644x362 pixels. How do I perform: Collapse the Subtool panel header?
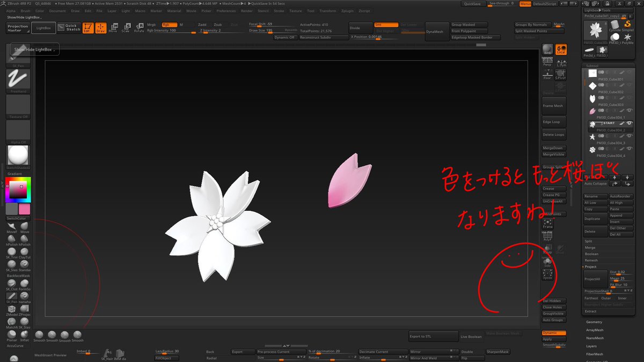(x=591, y=67)
